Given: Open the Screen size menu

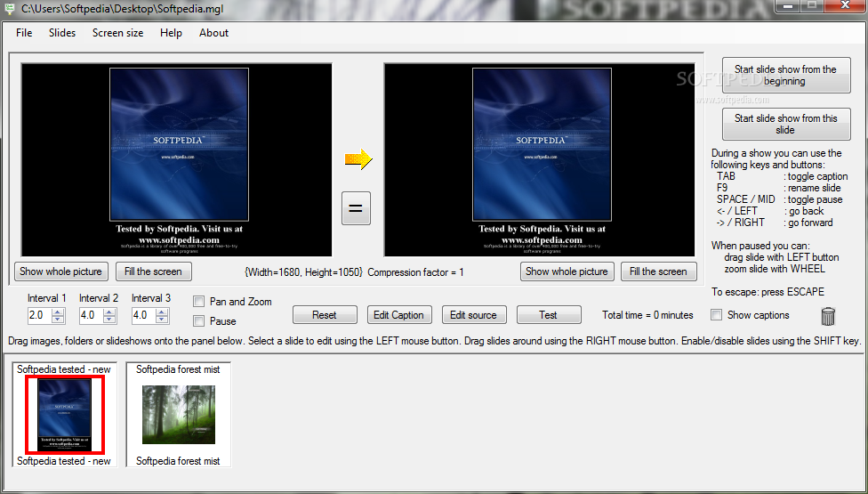Looking at the screenshot, I should coord(118,33).
